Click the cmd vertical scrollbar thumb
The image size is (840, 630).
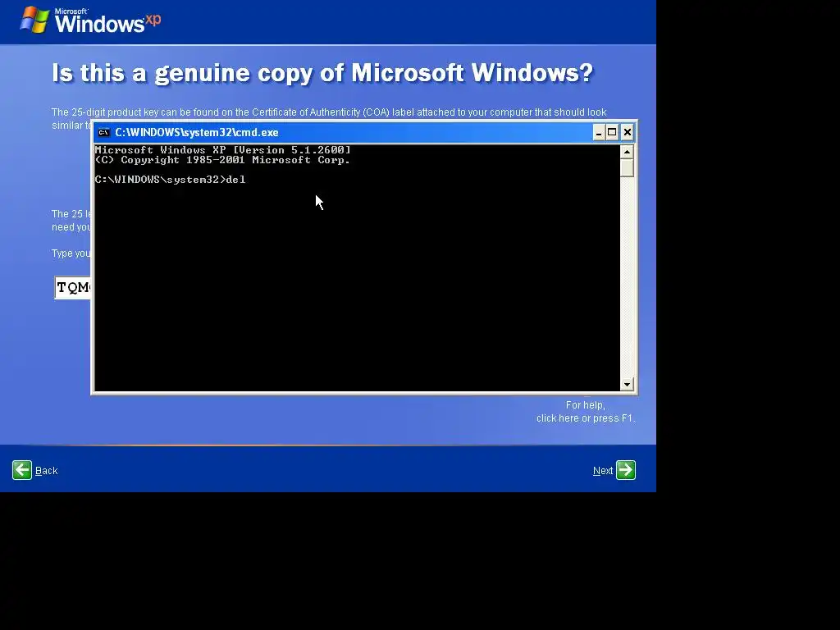[x=627, y=167]
